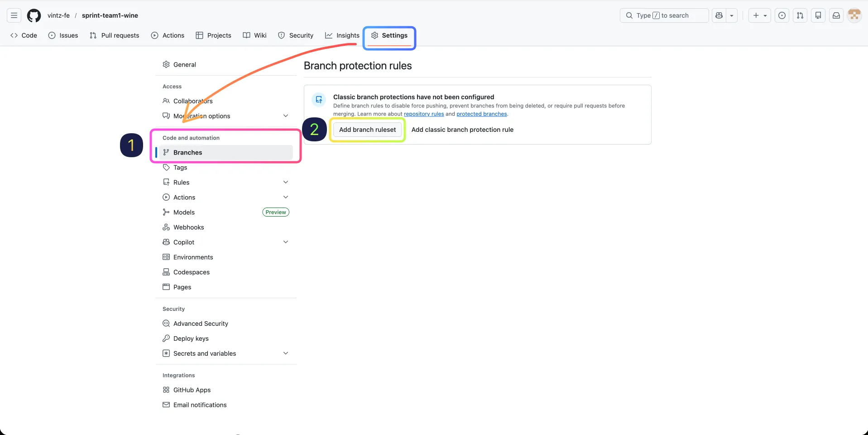Open the user avatar menu

(x=854, y=15)
